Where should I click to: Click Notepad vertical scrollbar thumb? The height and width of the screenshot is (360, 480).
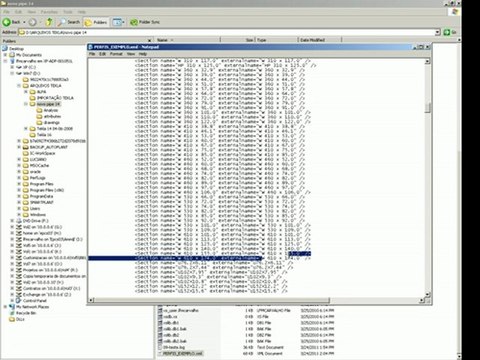coord(428,108)
